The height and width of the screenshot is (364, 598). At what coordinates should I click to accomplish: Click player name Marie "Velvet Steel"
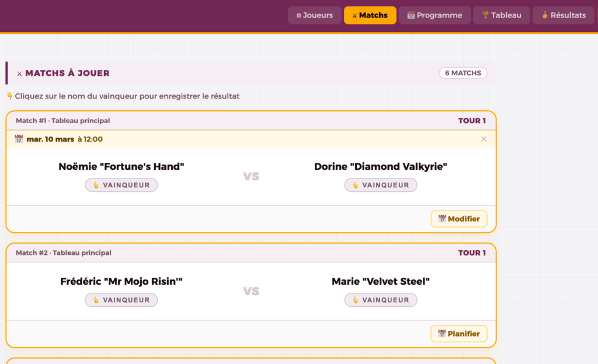click(381, 282)
